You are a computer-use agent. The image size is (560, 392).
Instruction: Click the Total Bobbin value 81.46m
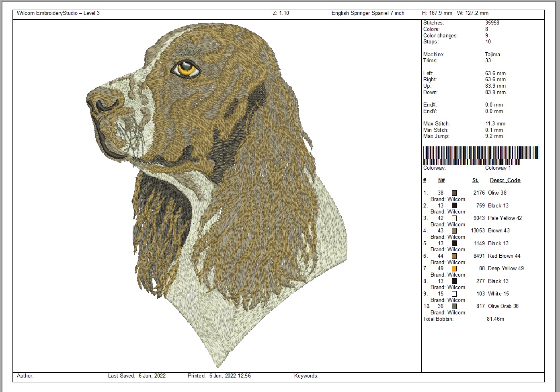(x=495, y=319)
